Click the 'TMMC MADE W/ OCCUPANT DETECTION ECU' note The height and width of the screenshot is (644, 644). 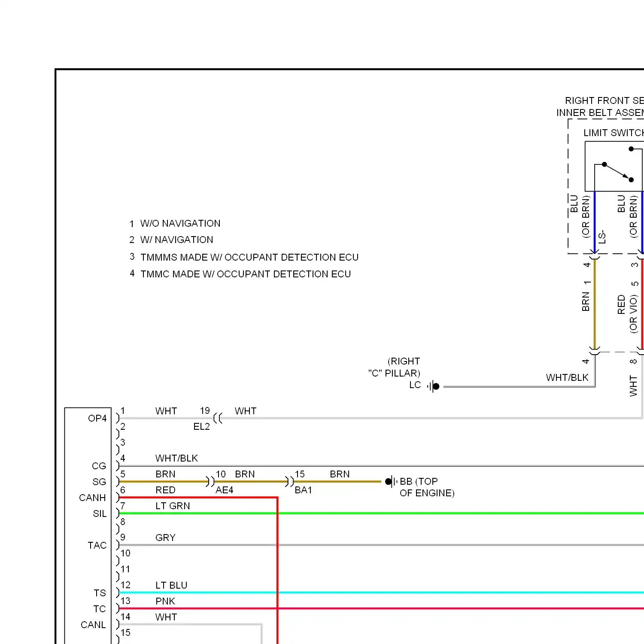coord(246,274)
